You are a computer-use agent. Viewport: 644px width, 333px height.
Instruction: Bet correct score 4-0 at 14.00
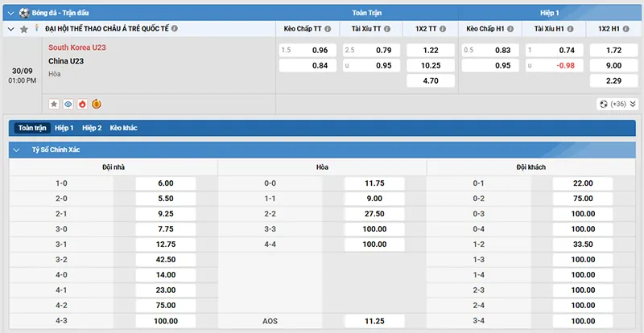[x=166, y=275]
